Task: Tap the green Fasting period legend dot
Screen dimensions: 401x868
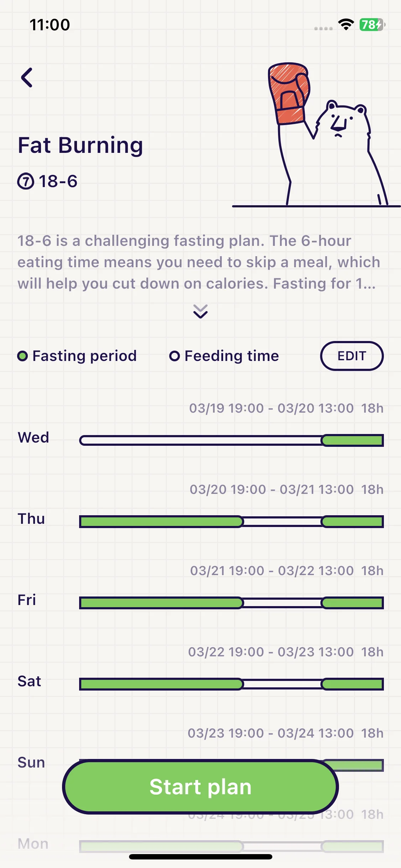Action: pyautogui.click(x=22, y=356)
